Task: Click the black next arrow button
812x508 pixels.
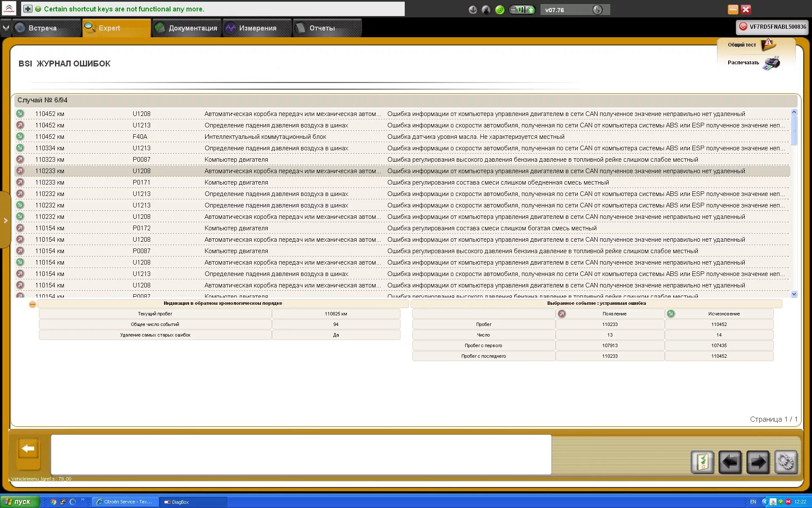Action: 758,462
